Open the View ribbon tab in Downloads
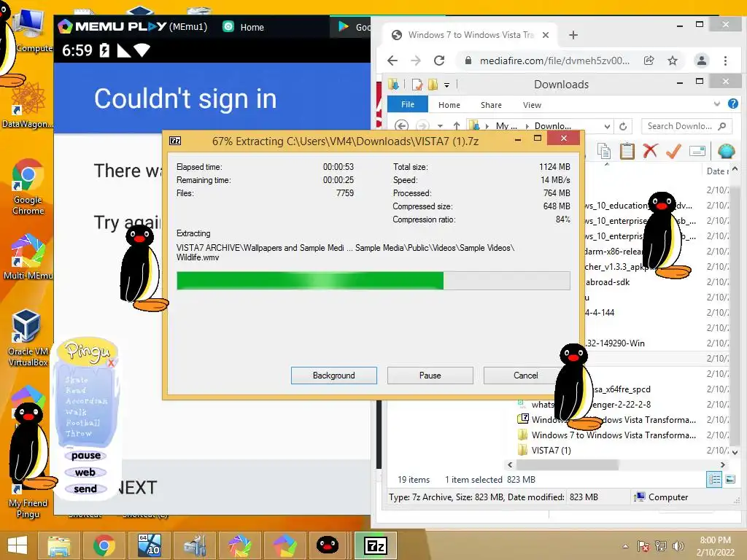The width and height of the screenshot is (747, 560). [532, 105]
